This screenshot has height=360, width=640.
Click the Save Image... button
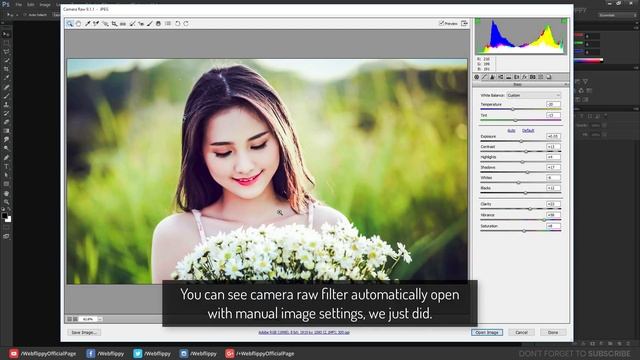click(x=84, y=333)
